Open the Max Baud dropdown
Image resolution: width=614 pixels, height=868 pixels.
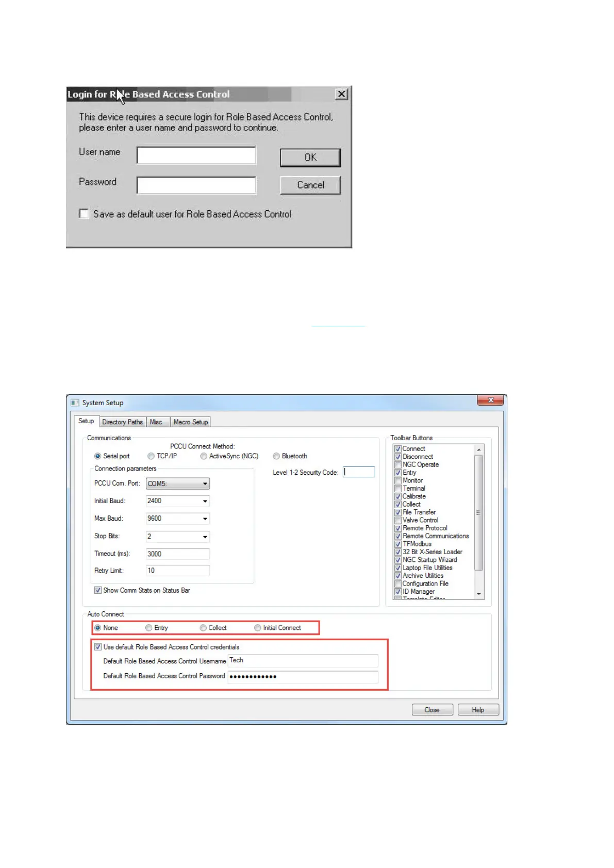178,519
